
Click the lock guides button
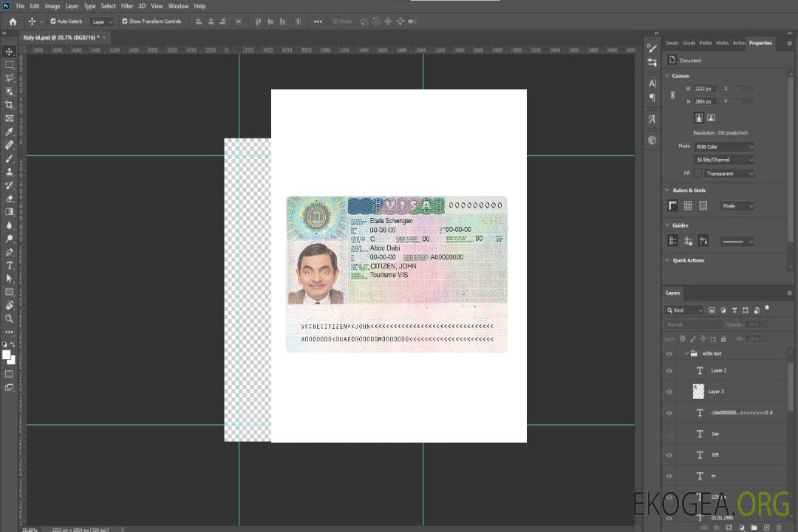pos(688,242)
